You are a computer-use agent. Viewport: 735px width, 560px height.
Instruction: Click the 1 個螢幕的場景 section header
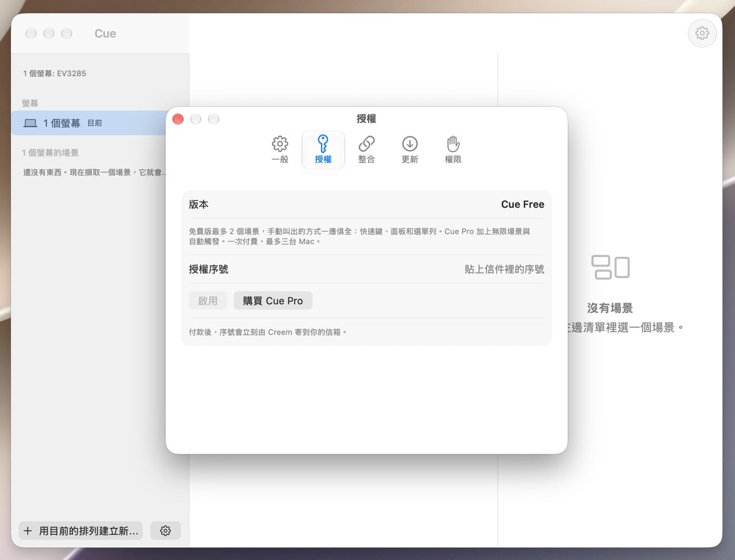click(x=50, y=153)
